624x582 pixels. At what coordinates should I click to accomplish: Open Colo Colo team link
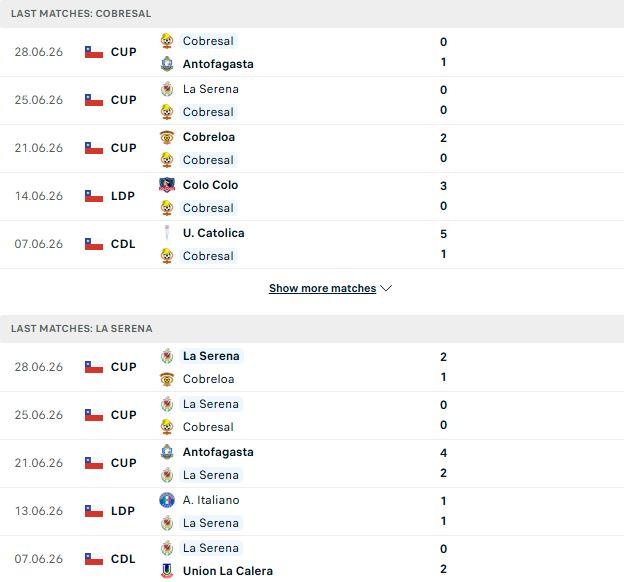[x=210, y=185]
